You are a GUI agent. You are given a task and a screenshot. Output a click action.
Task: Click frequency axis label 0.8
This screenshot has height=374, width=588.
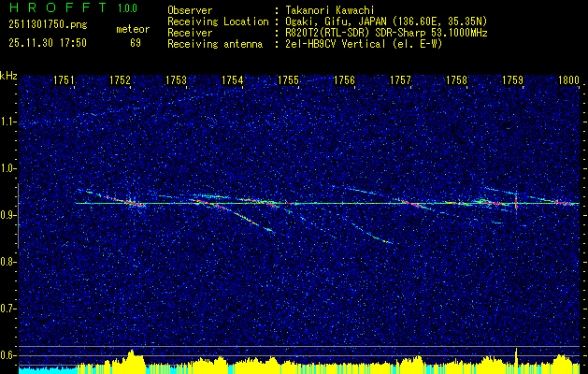pyautogui.click(x=7, y=262)
